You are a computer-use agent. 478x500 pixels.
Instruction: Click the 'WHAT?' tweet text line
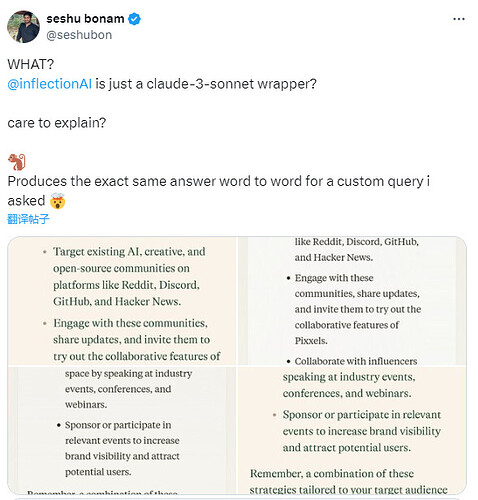(x=31, y=64)
